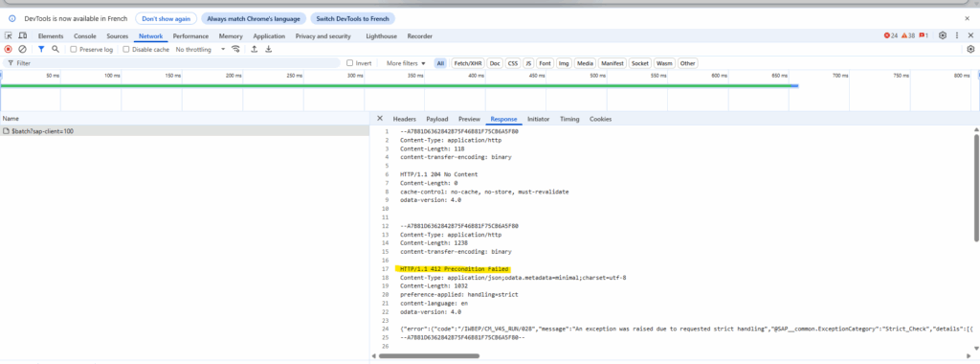The height and width of the screenshot is (364, 980).
Task: Open Privacy and security panel
Action: tap(323, 36)
